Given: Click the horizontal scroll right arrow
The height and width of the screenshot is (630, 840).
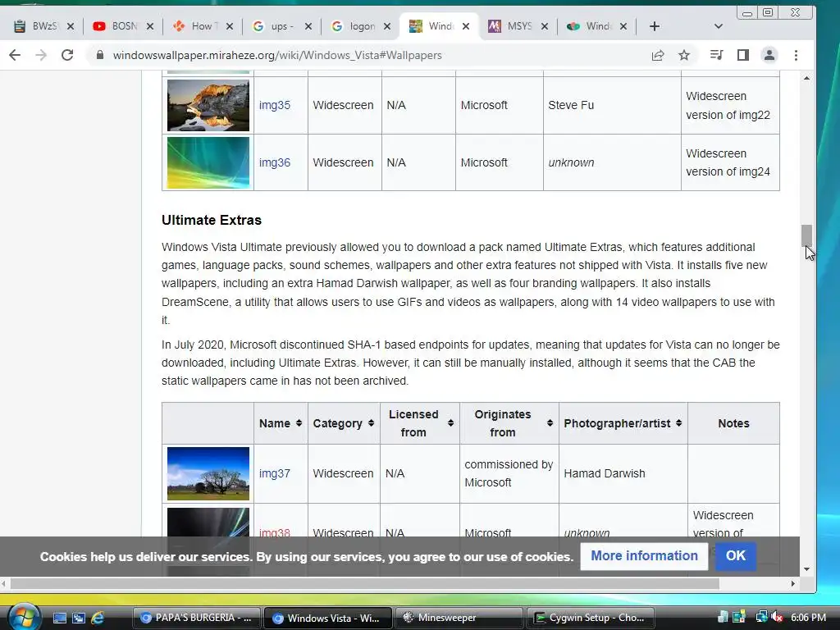Looking at the screenshot, I should click(793, 583).
